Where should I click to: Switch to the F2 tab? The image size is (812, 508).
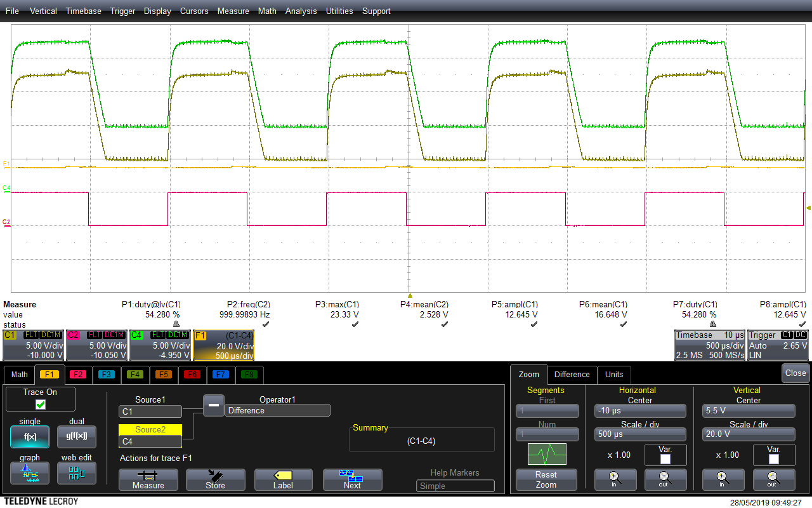pyautogui.click(x=77, y=374)
